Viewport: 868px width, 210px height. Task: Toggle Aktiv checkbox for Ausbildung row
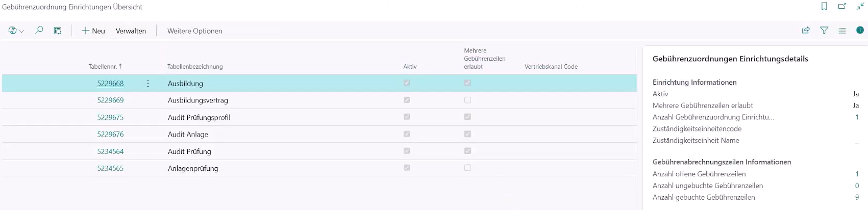tap(407, 83)
